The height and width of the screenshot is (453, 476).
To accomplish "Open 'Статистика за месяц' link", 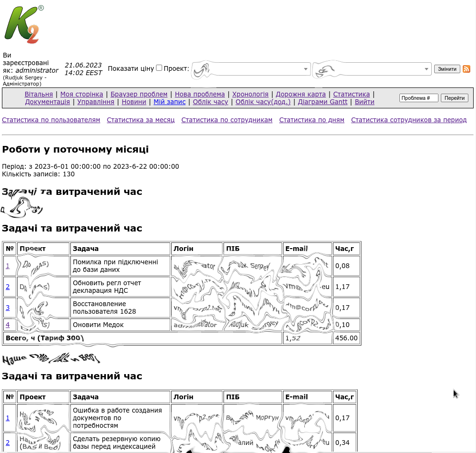I will click(141, 120).
